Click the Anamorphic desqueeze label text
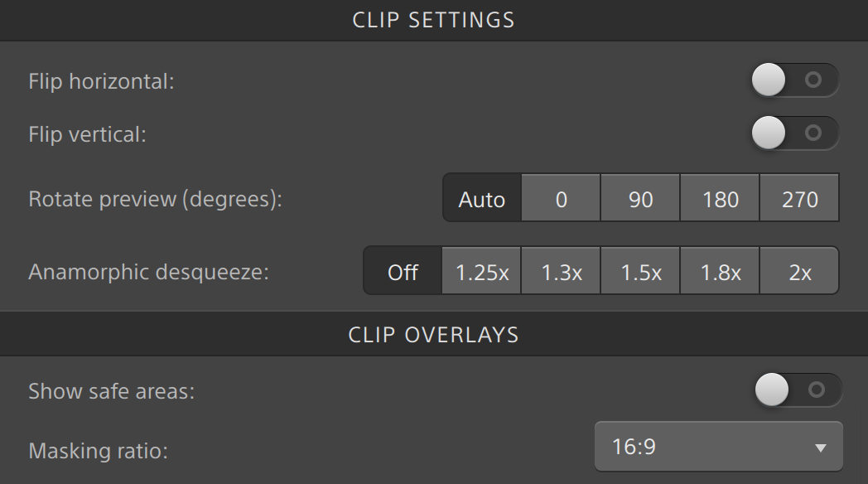The height and width of the screenshot is (484, 868). point(149,272)
